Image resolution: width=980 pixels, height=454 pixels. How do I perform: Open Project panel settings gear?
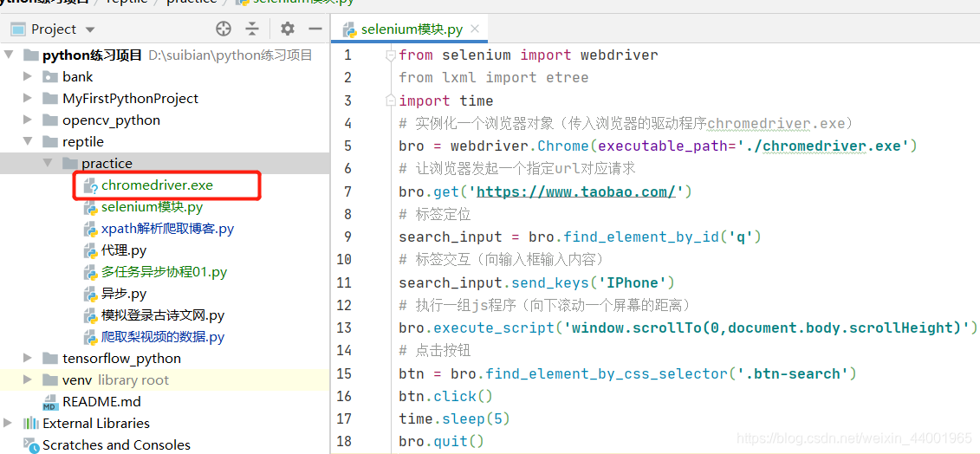(x=287, y=29)
